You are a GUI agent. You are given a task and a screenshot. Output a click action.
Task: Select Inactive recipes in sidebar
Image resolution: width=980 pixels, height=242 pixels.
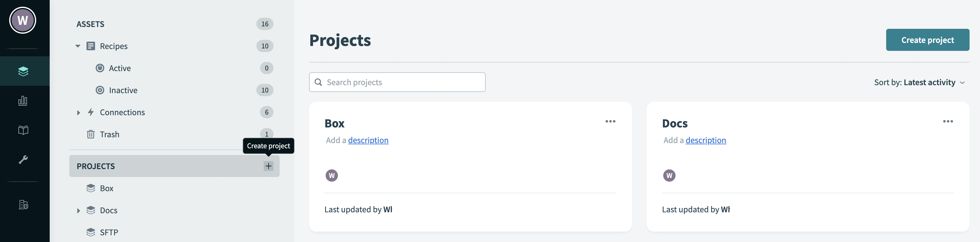point(123,90)
